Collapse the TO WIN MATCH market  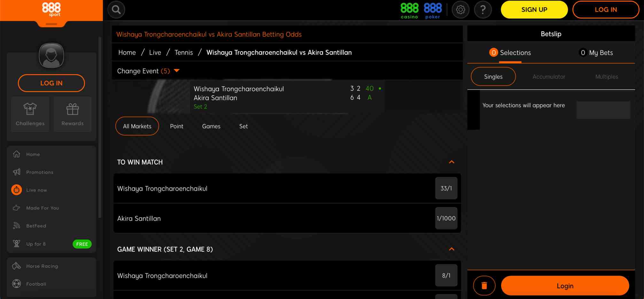coord(452,162)
